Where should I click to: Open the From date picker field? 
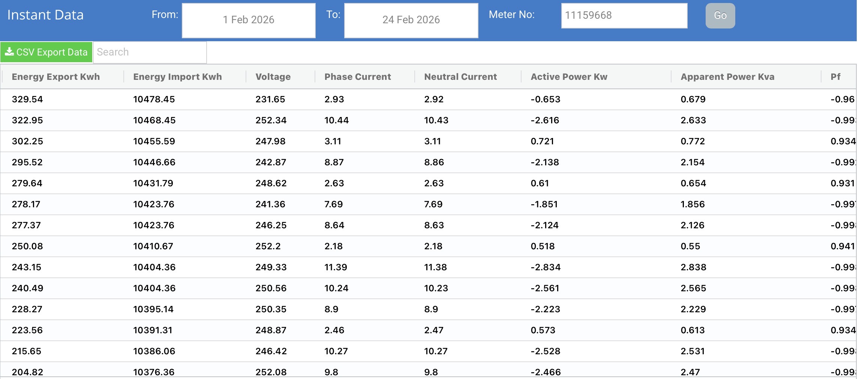pyautogui.click(x=248, y=20)
